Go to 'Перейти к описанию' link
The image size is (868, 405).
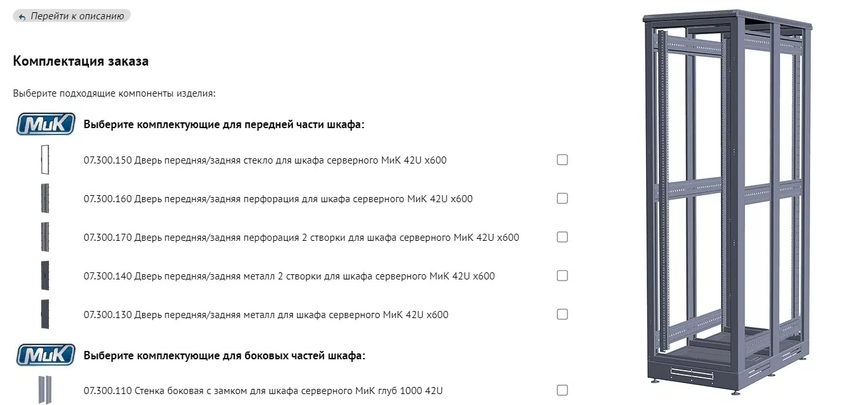[x=77, y=16]
